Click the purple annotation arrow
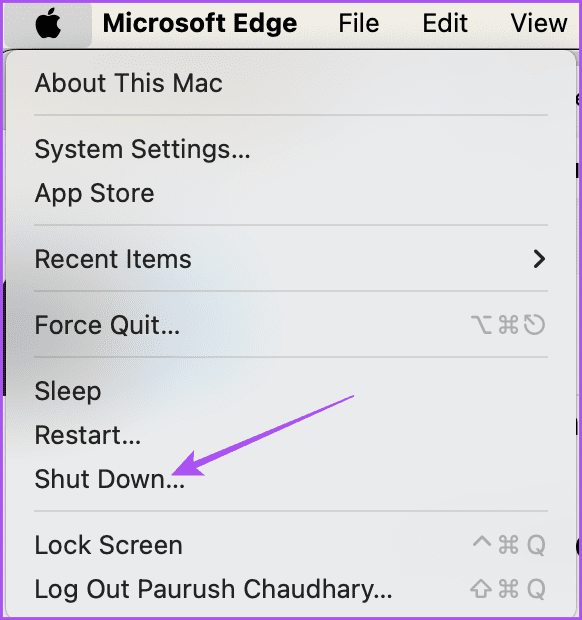The height and width of the screenshot is (620, 582). point(263,435)
